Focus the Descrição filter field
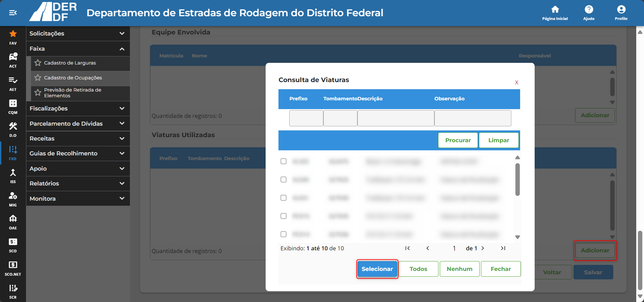 click(396, 118)
